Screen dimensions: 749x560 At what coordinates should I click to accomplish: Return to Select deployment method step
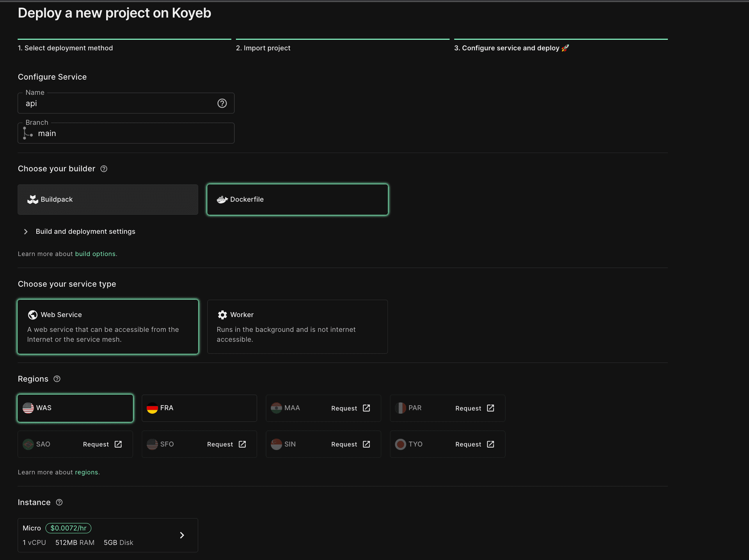pyautogui.click(x=65, y=48)
